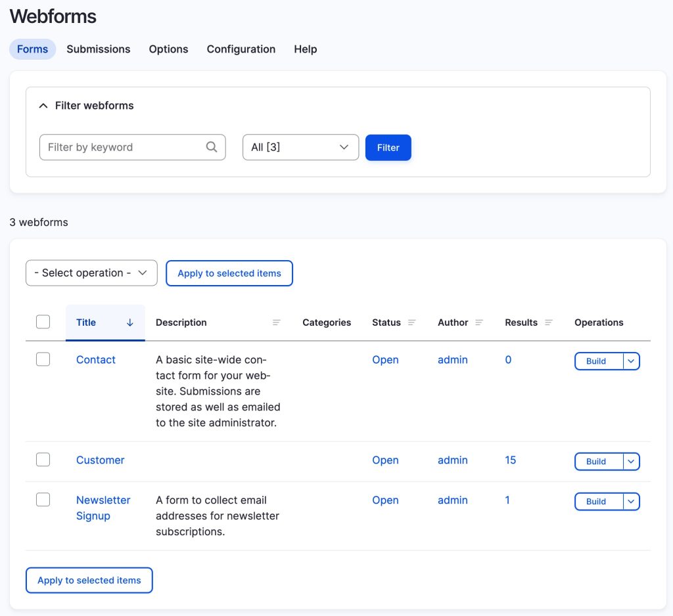Switch to the Submissions tab

(x=99, y=49)
